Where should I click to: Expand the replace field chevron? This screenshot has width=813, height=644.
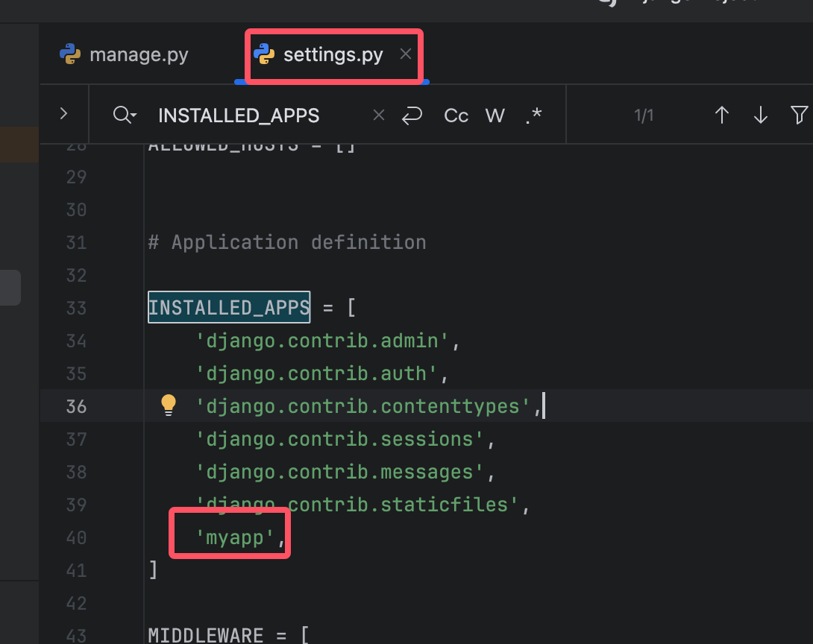(x=63, y=114)
